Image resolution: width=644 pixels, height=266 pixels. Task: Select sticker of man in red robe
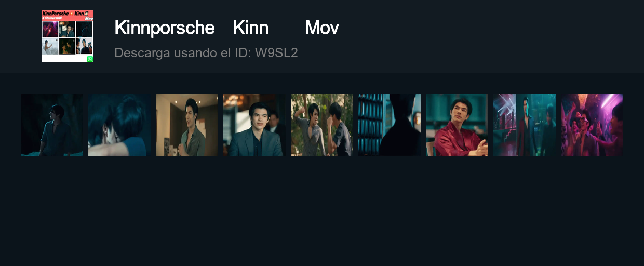457,125
